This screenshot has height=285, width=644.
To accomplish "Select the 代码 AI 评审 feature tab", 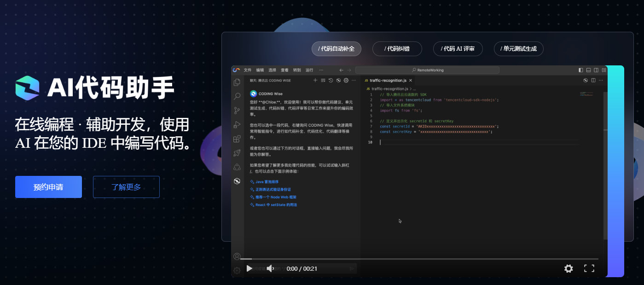I will pyautogui.click(x=458, y=49).
